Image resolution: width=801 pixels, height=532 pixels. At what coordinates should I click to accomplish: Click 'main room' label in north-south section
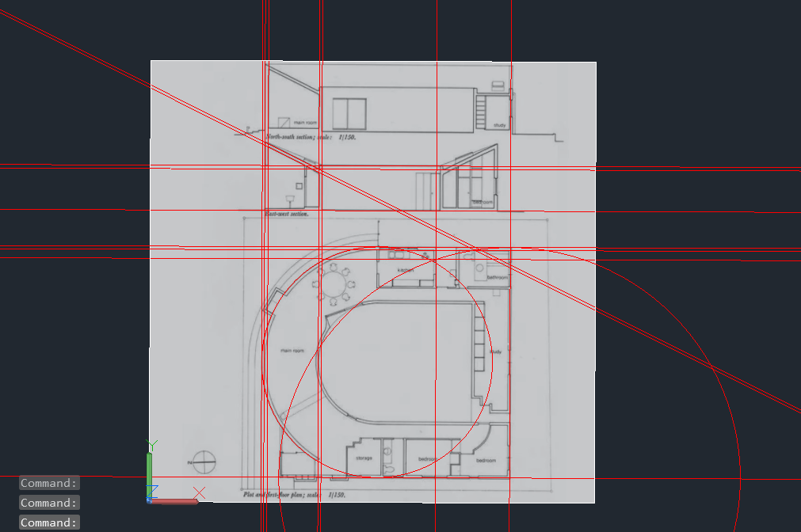(305, 123)
